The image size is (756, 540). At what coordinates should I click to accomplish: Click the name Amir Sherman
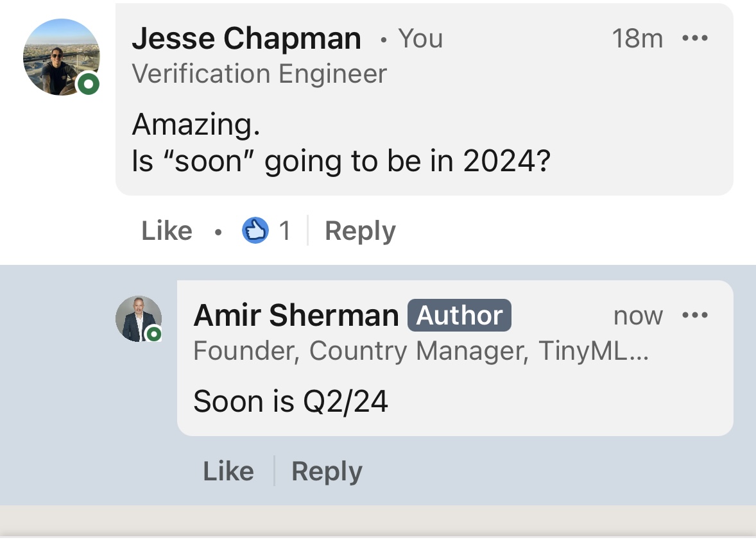(x=296, y=316)
